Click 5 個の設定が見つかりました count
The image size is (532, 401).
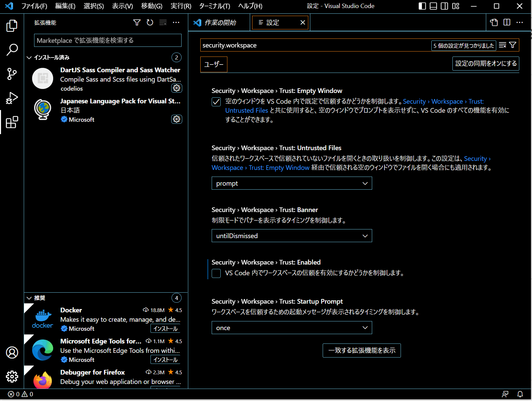pos(463,45)
